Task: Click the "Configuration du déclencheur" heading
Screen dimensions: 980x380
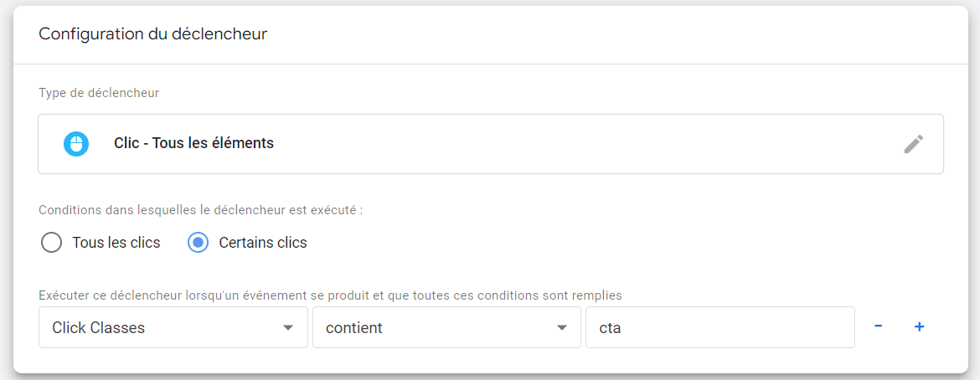Action: coord(153,34)
